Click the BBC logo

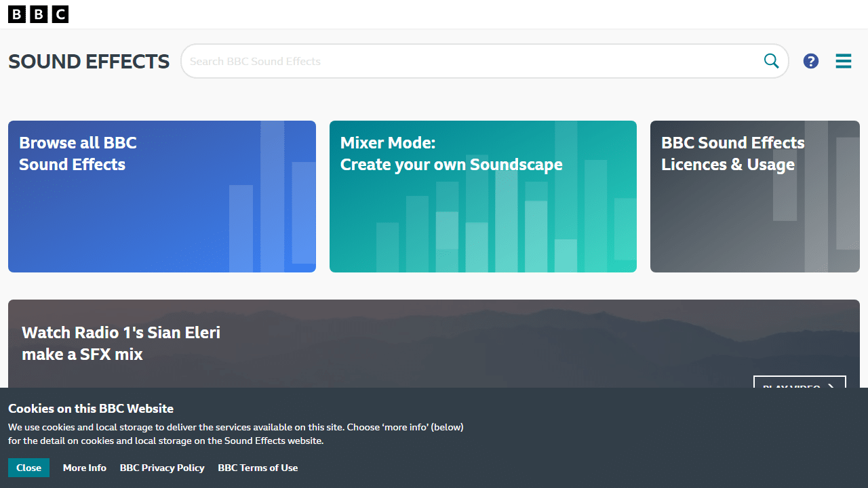38,14
